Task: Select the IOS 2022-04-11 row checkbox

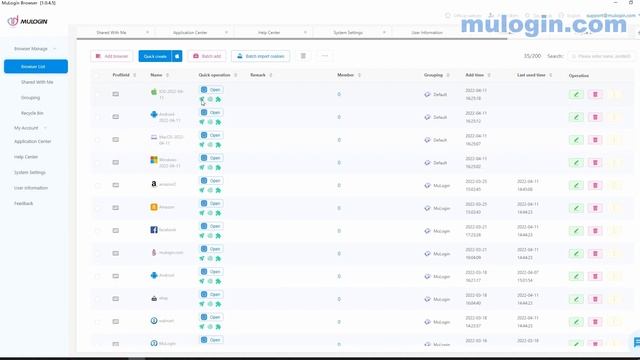Action: pyautogui.click(x=98, y=94)
